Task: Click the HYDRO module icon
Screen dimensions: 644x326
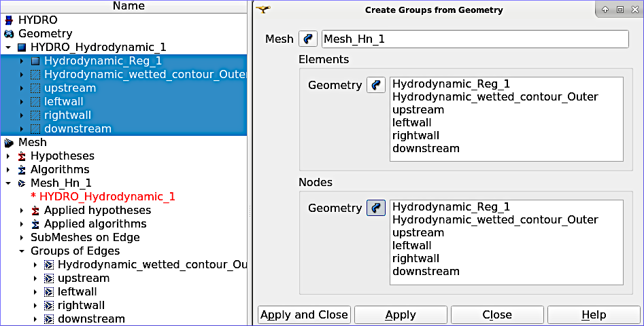Action: (9, 20)
